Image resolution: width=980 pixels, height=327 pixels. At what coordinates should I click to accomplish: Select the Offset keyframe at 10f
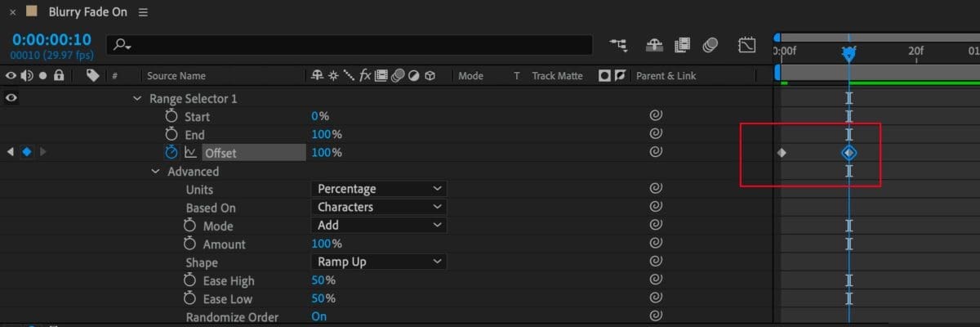(x=849, y=153)
